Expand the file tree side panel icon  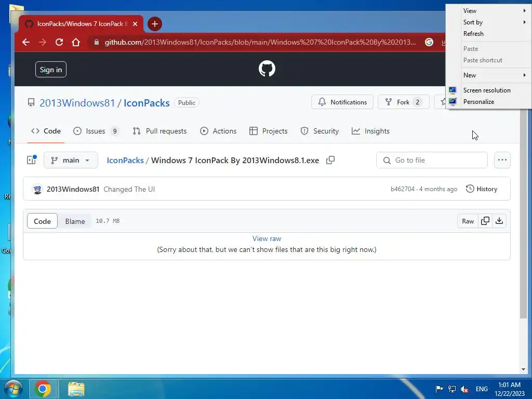32,160
